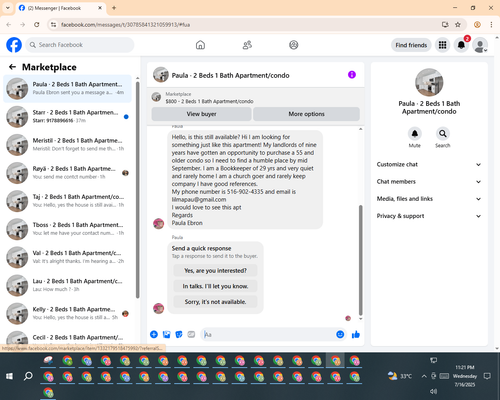Open conversation info purple icon
Viewport: 500px width, 400px height.
[352, 75]
